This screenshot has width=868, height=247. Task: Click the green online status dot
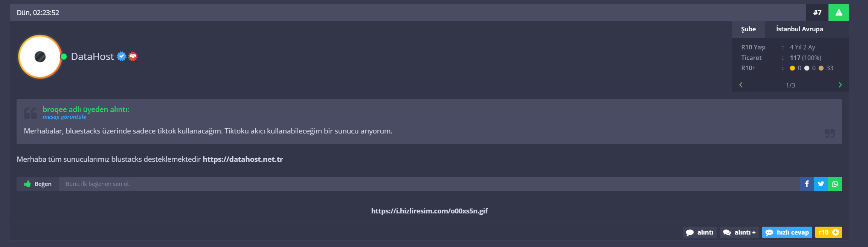click(x=64, y=57)
